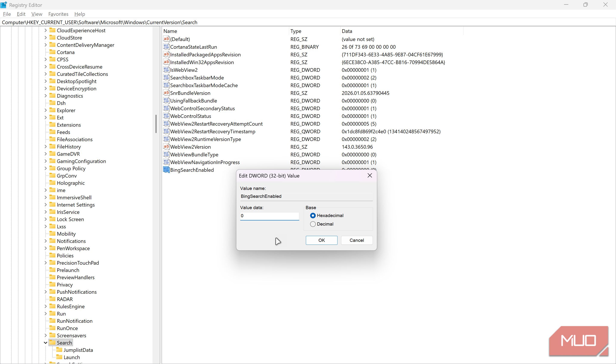Screen dimensions: 616x364
Task: Click the IsWebView2 DWORD value icon
Action: point(166,70)
